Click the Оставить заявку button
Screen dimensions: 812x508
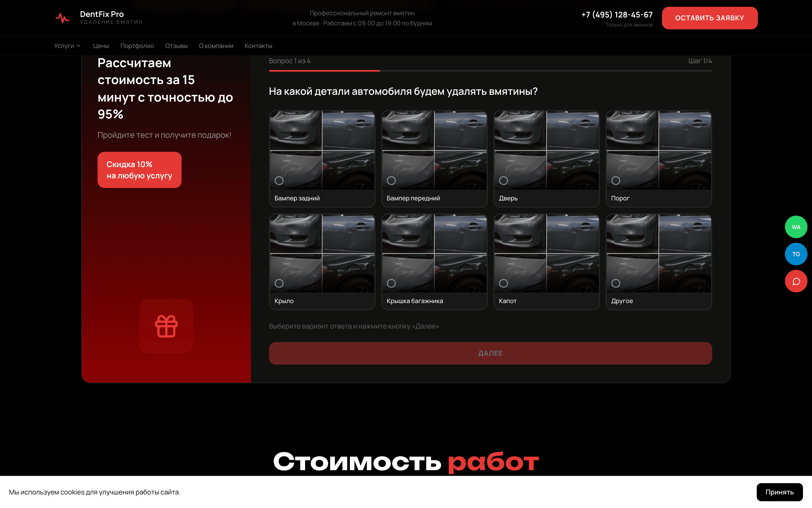(x=710, y=18)
